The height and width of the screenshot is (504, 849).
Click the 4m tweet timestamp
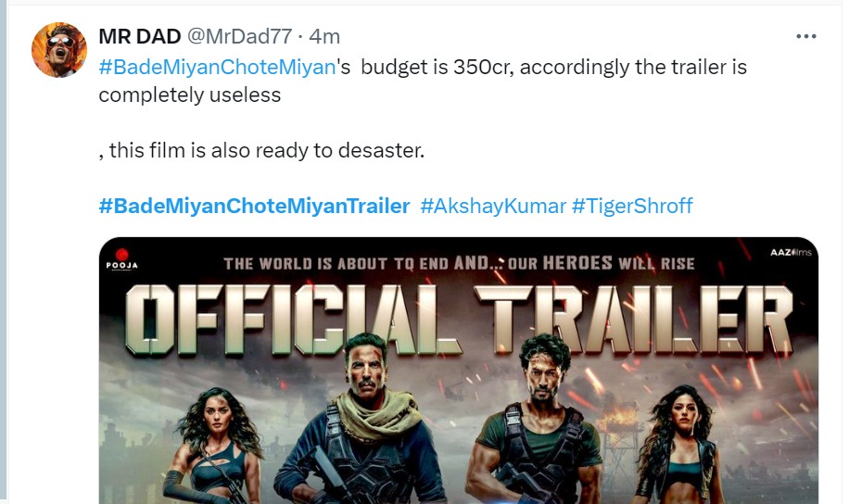pos(324,36)
